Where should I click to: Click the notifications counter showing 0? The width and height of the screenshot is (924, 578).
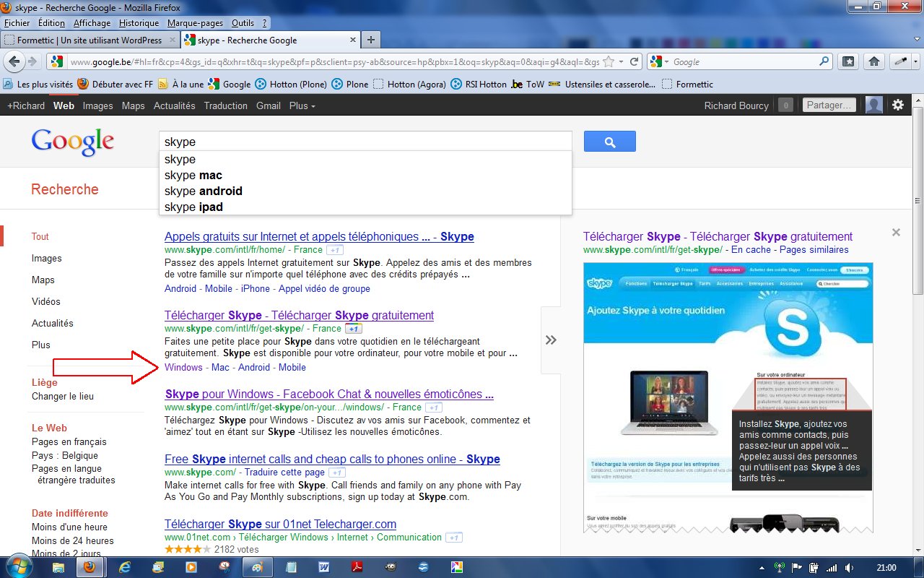[785, 105]
